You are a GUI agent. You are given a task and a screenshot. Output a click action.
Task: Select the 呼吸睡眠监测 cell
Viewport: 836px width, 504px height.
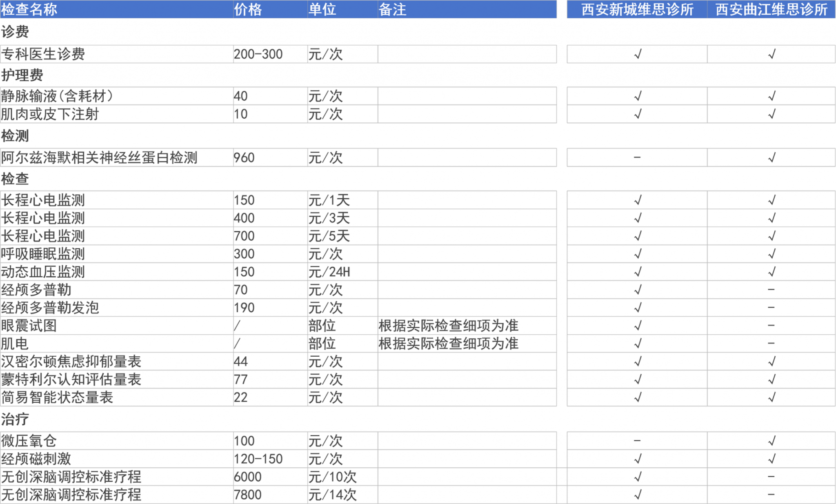[x=117, y=254]
